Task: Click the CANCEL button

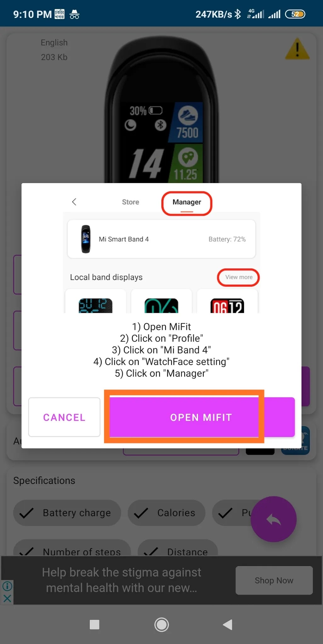Action: tap(64, 417)
